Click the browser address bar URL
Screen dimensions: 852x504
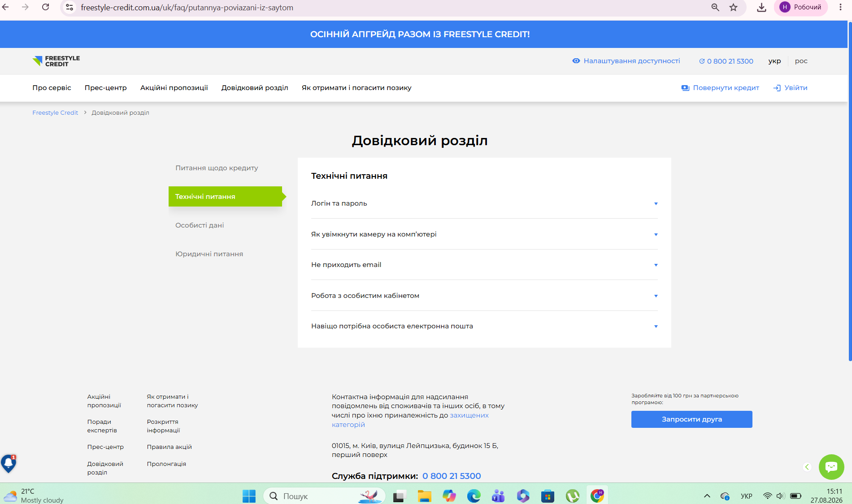tap(187, 8)
